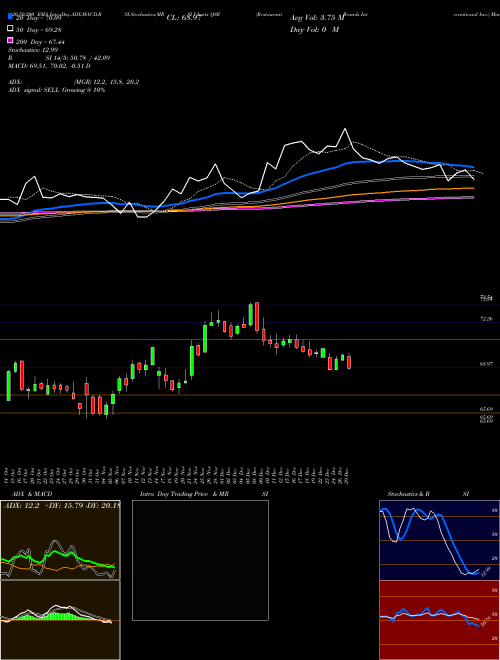
Task: Click the last red candlestick on the chart
Action: click(x=349, y=362)
